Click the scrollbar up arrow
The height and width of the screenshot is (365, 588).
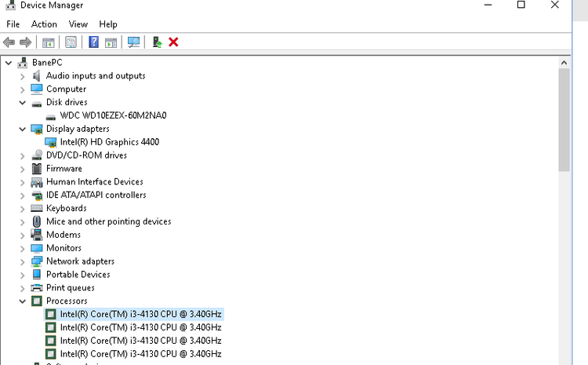[x=564, y=63]
